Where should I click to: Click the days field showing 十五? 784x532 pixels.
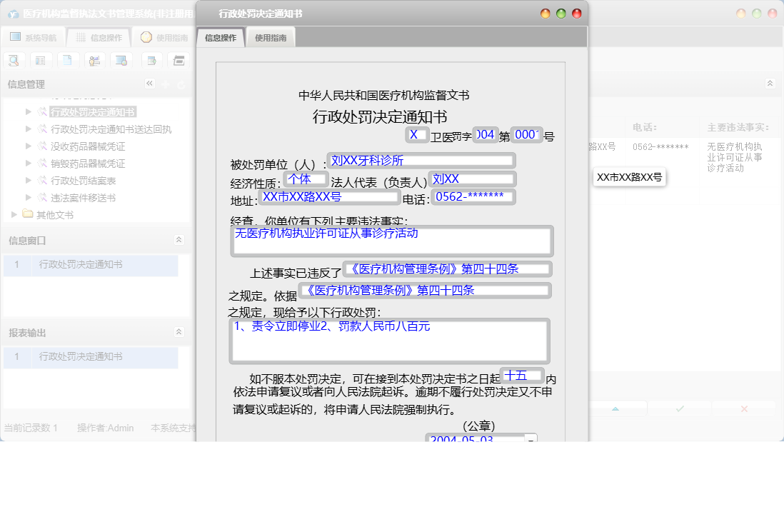pos(523,376)
